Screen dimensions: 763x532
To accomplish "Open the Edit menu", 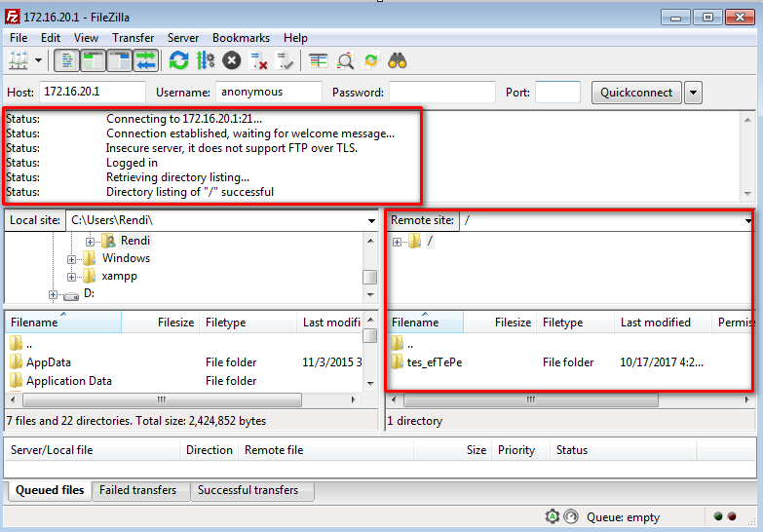I will (x=51, y=38).
